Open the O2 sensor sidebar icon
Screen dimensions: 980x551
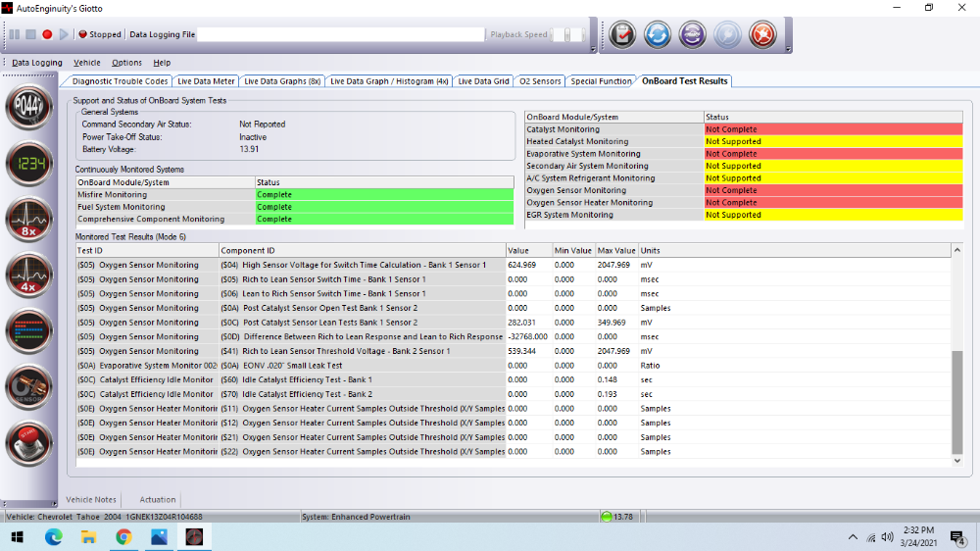point(29,387)
